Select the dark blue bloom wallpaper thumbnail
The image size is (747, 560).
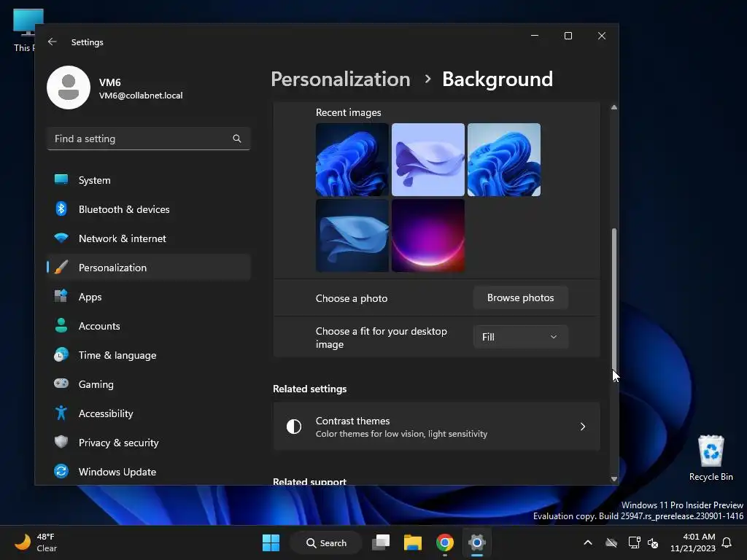coord(352,160)
